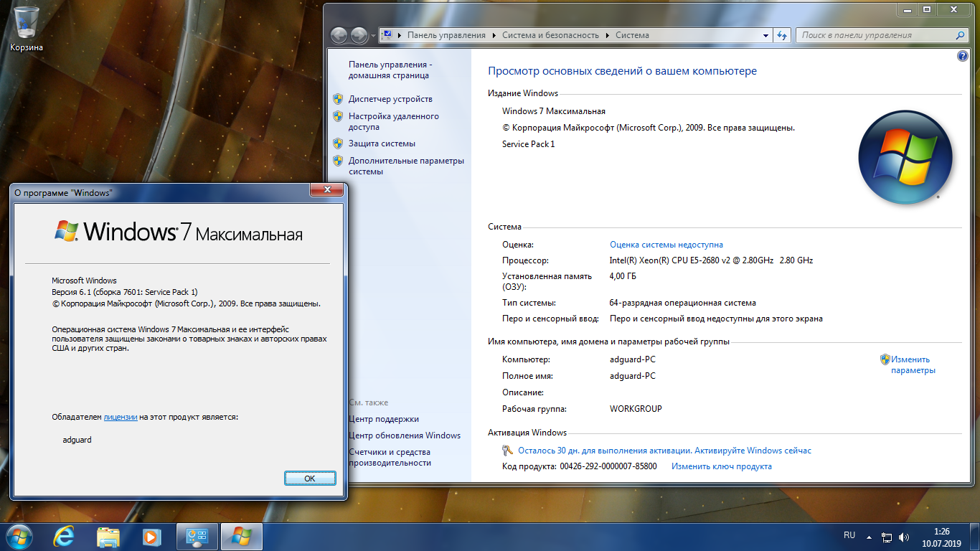The height and width of the screenshot is (551, 980).
Task: Open Диспетчер устройств link
Action: [390, 99]
